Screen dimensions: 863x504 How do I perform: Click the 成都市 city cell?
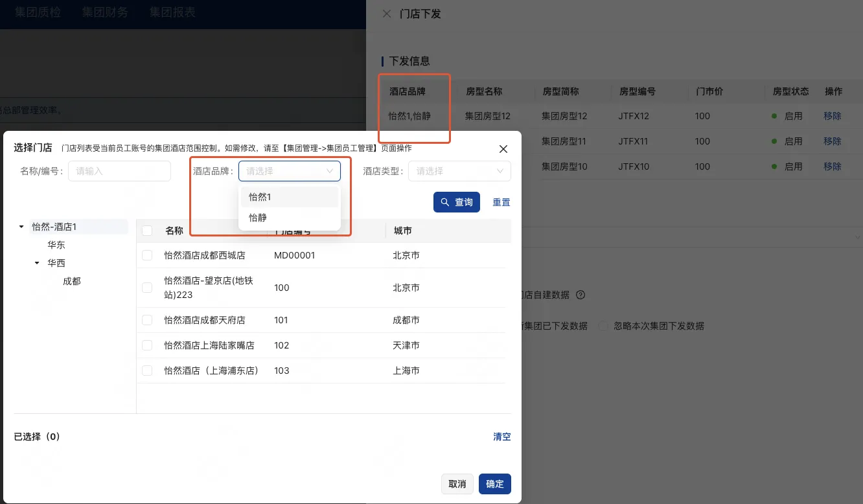406,320
